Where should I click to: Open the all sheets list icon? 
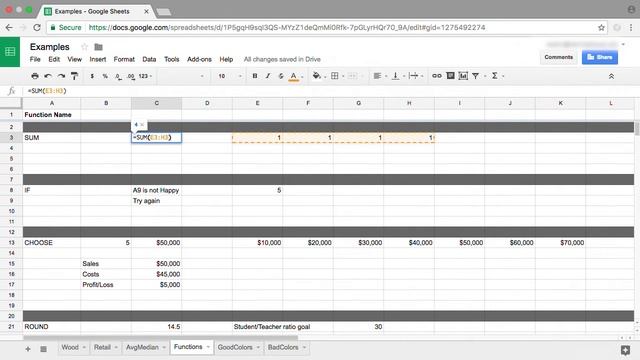pyautogui.click(x=43, y=349)
